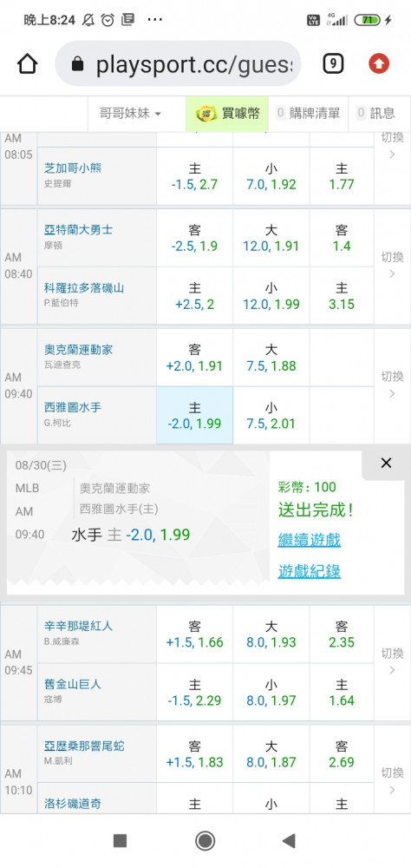Viewport: 411px width, 868px height.
Task: Click the 遊戲紀錄 link
Action: tap(310, 571)
